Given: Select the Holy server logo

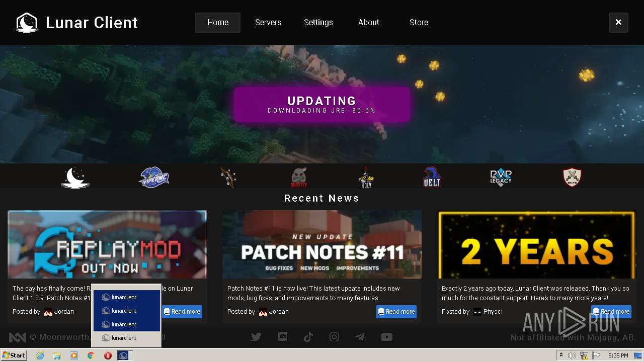Looking at the screenshot, I should click(x=366, y=177).
